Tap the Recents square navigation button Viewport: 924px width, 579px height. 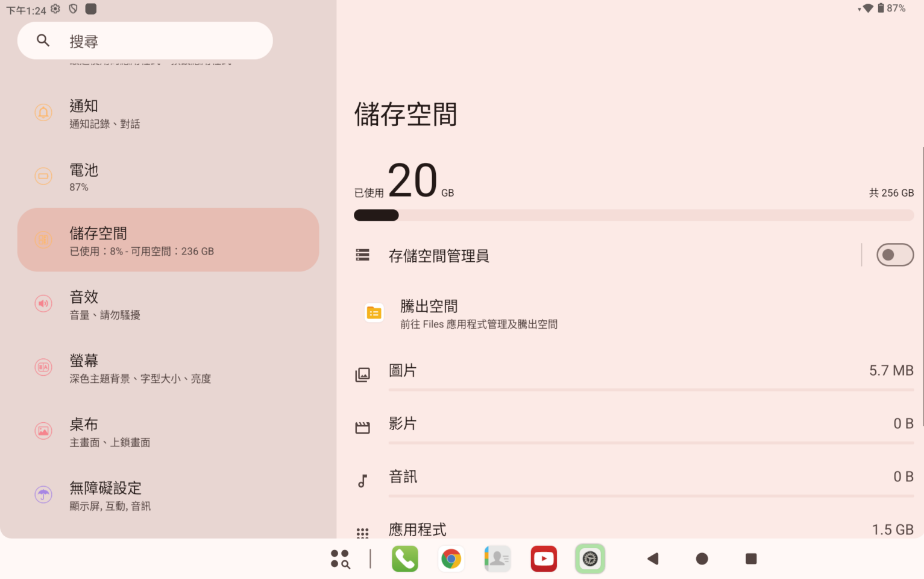(751, 559)
